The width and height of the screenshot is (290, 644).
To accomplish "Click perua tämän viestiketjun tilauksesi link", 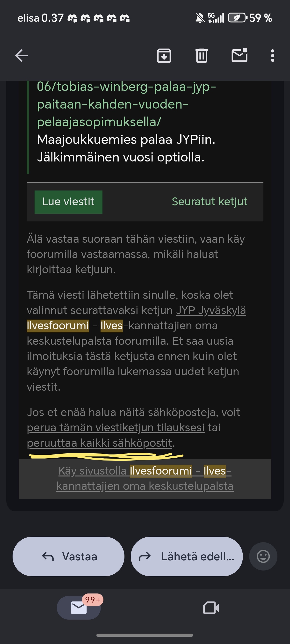I will point(116,427).
